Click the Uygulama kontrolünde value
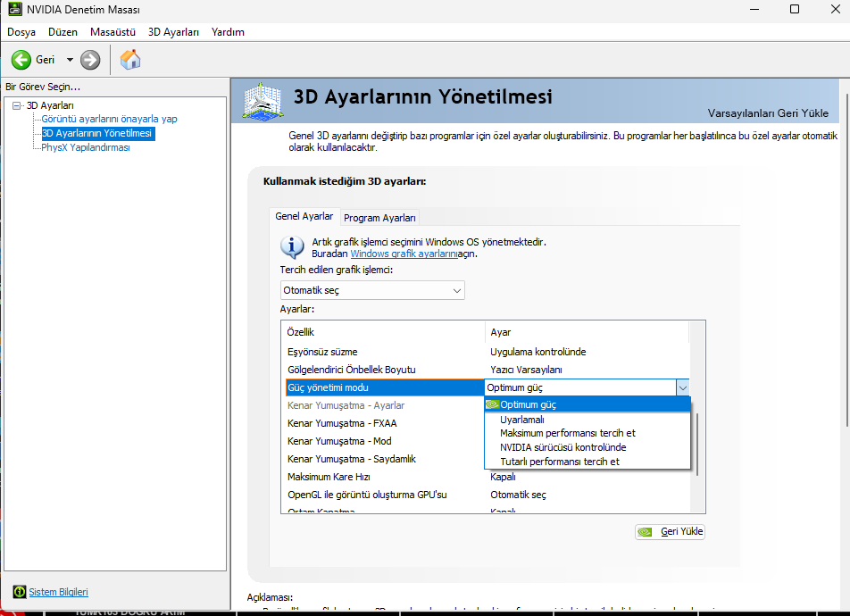This screenshot has height=616, width=850. [x=538, y=352]
